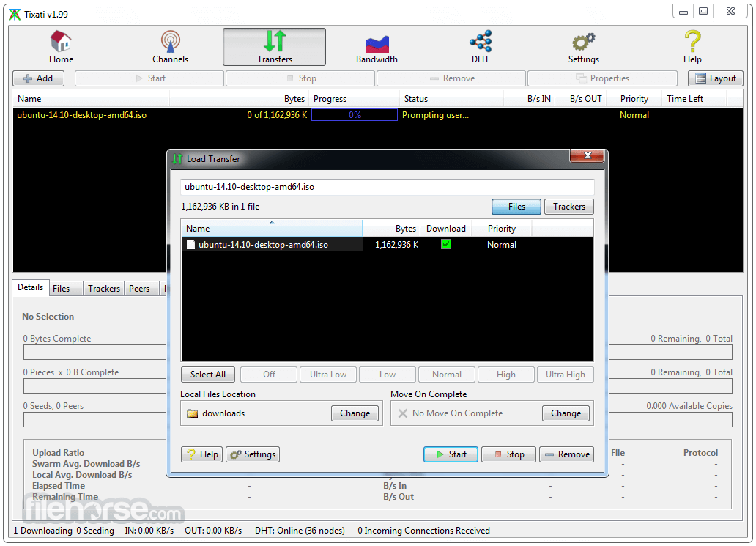The width and height of the screenshot is (756, 546).
Task: Click the disabled Stop button in the main toolbar
Action: (300, 78)
